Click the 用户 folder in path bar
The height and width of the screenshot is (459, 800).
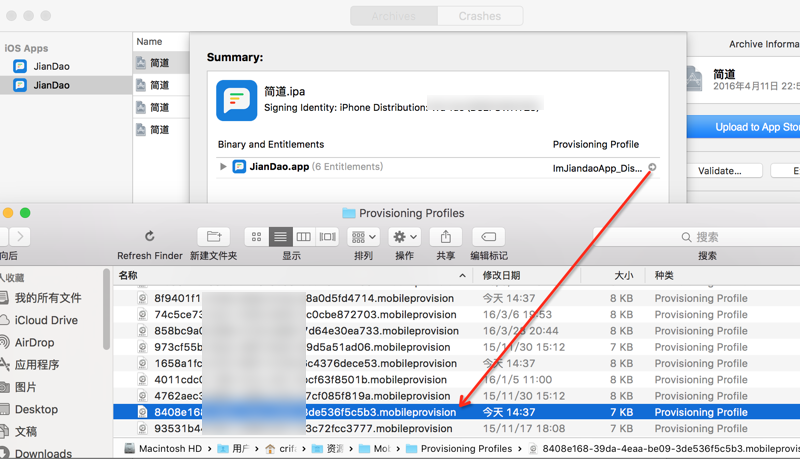click(x=234, y=449)
